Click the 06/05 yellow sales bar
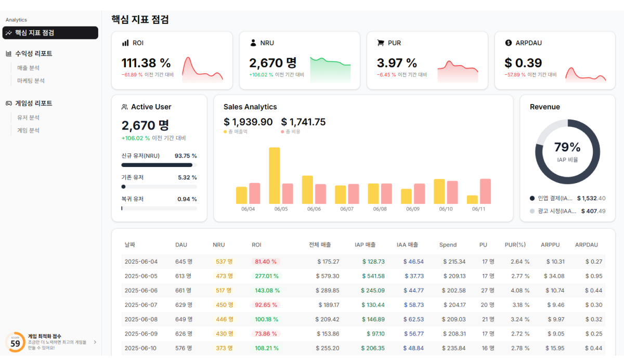This screenshot has height=364, width=624. click(275, 176)
